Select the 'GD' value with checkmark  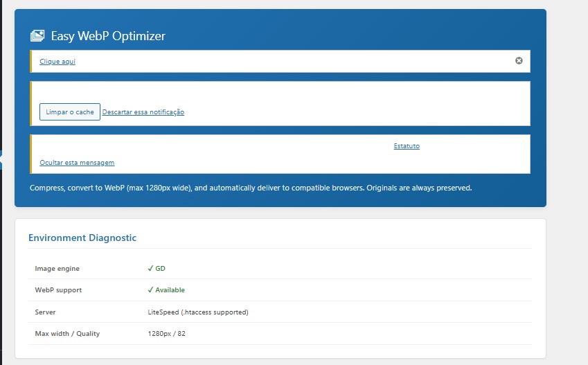[x=157, y=269]
